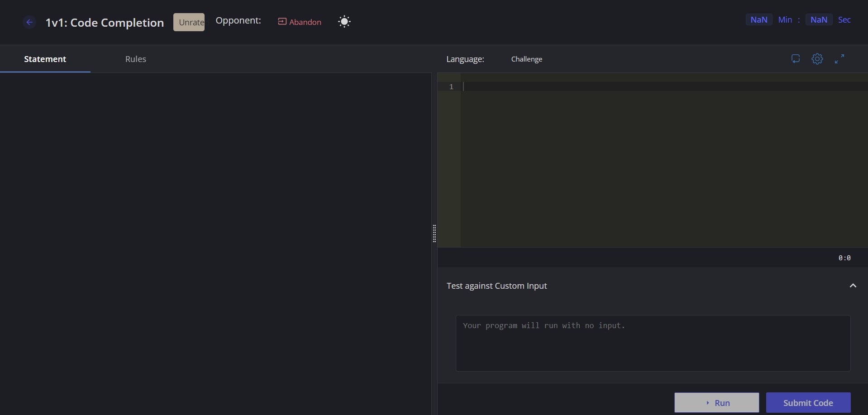Click the 1v1: Code Completion title
Viewport: 868px width, 415px height.
(105, 23)
